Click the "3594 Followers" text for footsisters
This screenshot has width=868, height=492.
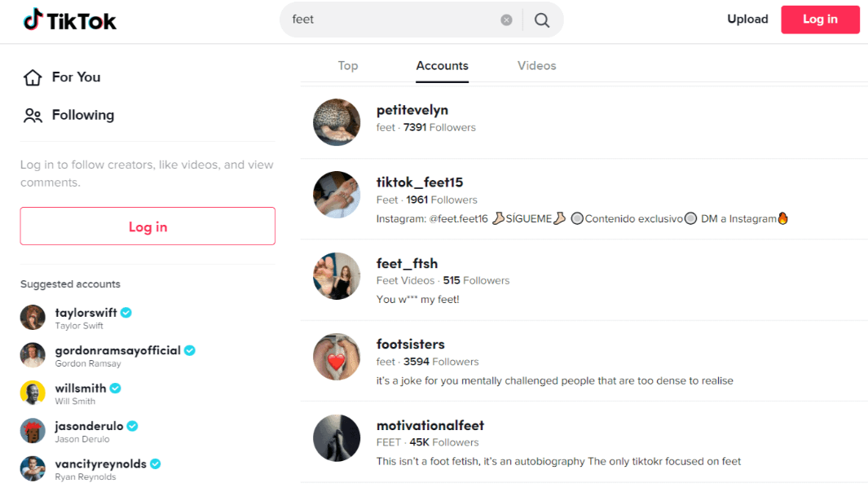(441, 362)
